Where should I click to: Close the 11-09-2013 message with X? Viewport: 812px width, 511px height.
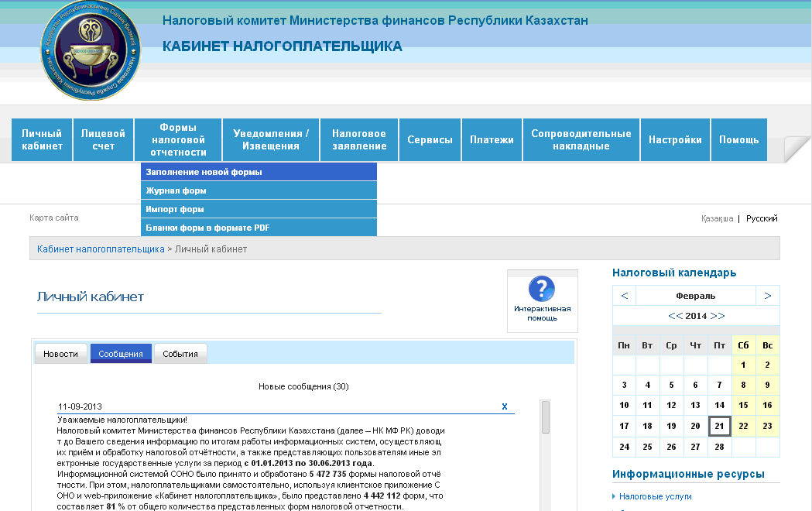pyautogui.click(x=505, y=406)
